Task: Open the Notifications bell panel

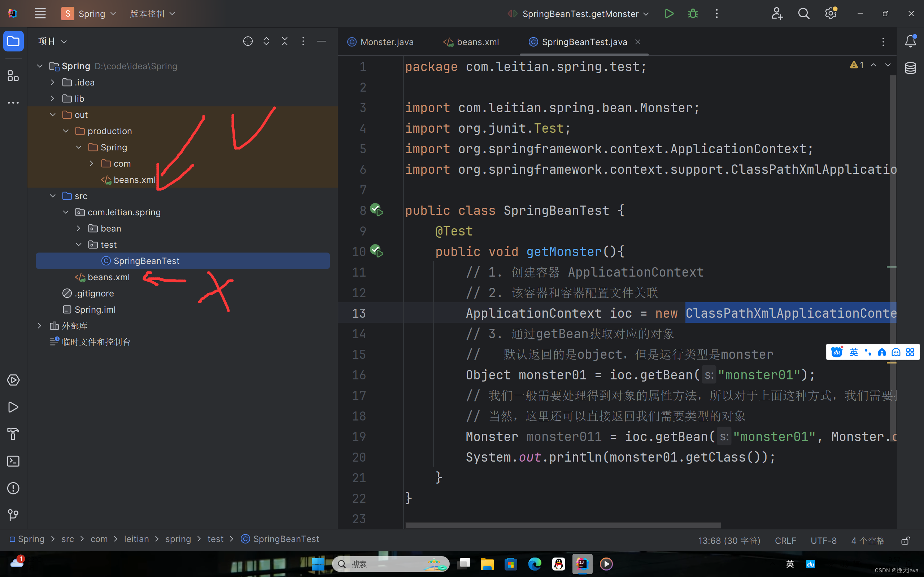Action: coord(910,41)
